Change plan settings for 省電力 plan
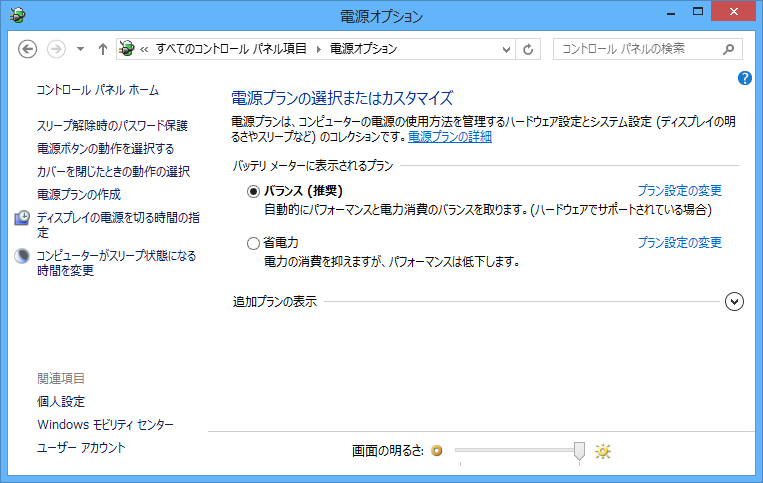Image resolution: width=763 pixels, height=483 pixels. click(x=680, y=242)
